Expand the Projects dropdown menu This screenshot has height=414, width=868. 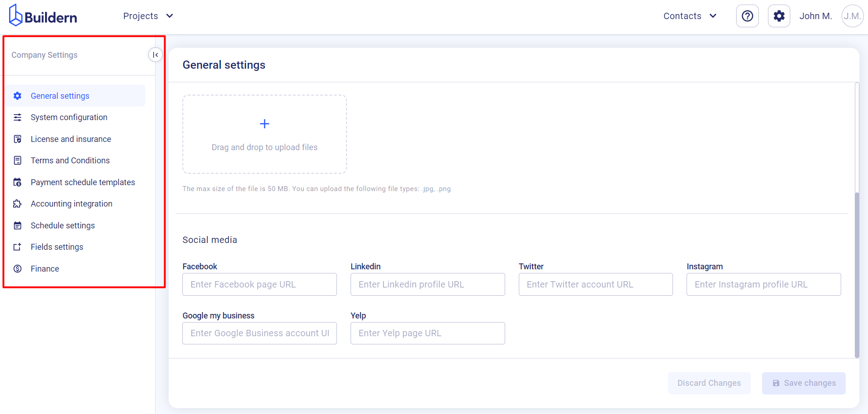click(148, 15)
